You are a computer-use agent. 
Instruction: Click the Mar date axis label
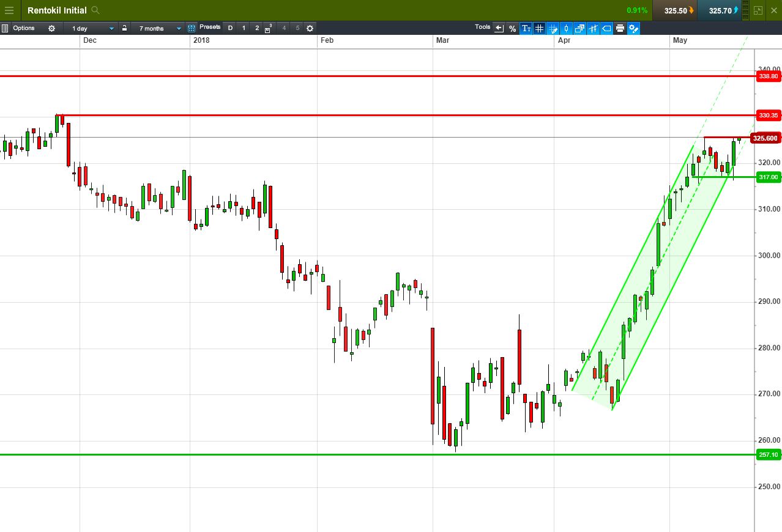442,40
